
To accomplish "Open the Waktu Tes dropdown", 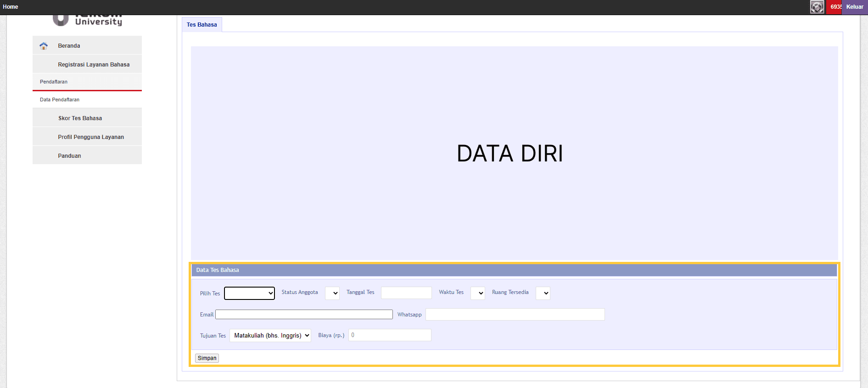I will (x=478, y=293).
